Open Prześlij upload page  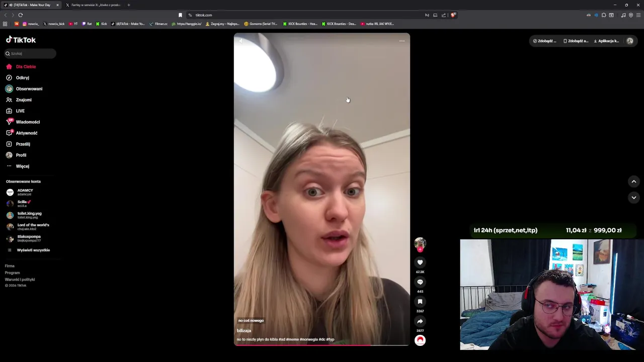(18, 144)
